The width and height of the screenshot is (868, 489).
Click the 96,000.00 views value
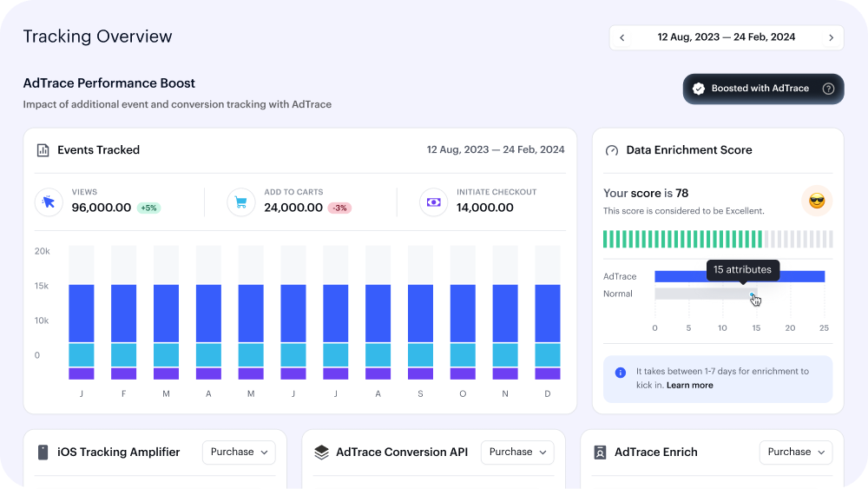[x=102, y=208]
